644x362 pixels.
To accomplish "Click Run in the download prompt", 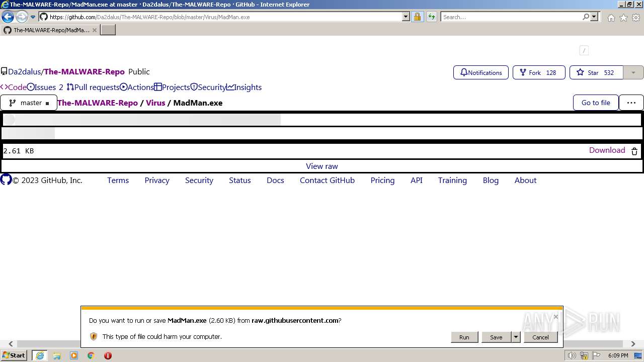I will pos(464,337).
